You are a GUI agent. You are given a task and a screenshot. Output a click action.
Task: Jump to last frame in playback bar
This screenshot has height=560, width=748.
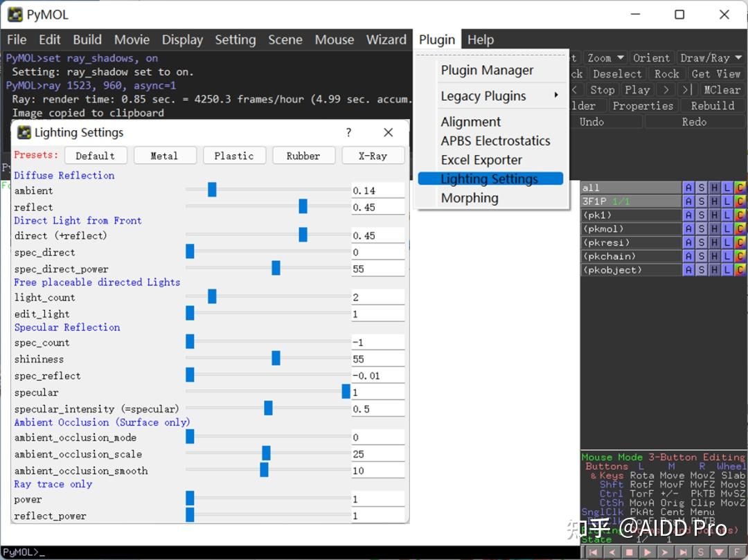(683, 552)
